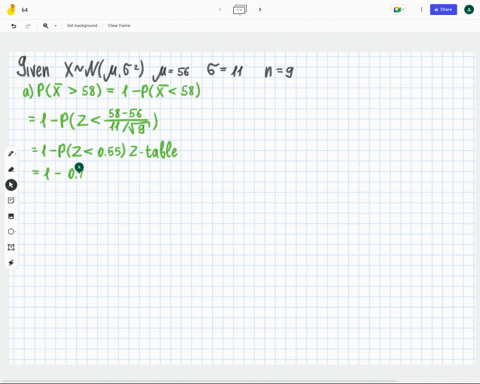Open the three-dot more actions menu
480x384 pixels.
(x=421, y=10)
